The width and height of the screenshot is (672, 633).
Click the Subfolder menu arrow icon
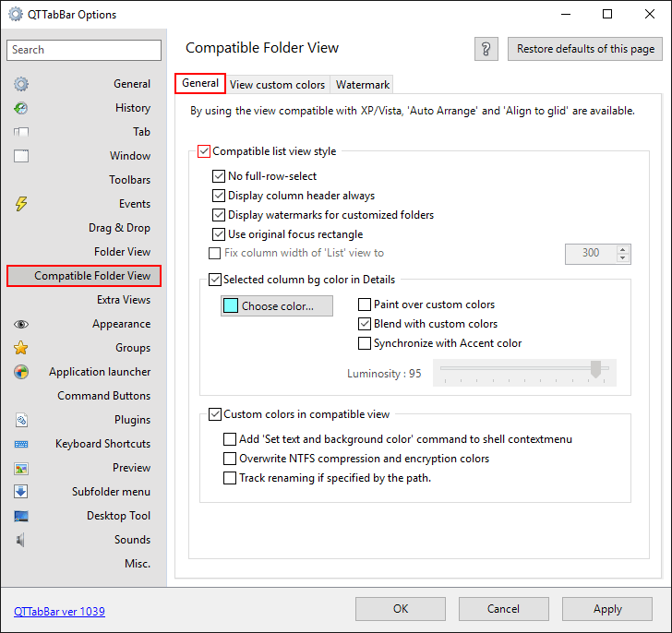click(x=21, y=492)
